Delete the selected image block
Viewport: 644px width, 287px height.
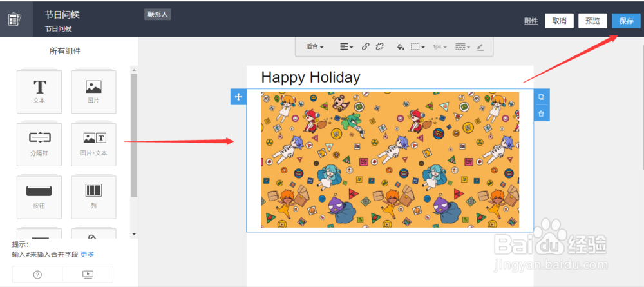tap(542, 114)
